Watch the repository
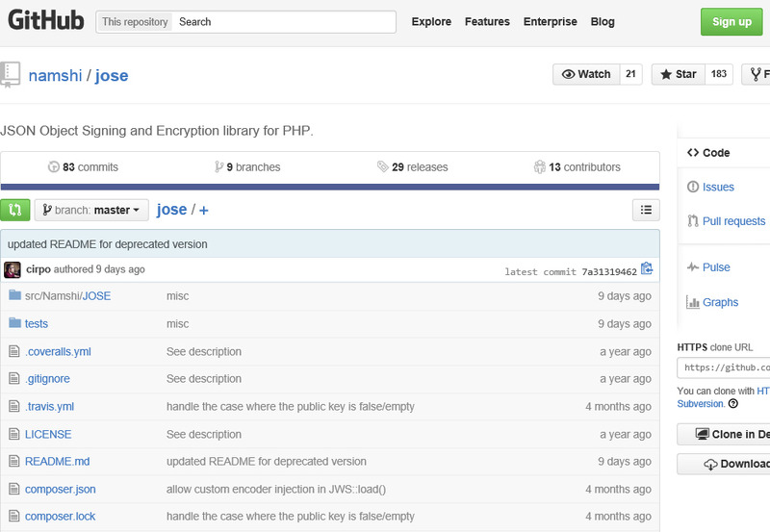The width and height of the screenshot is (770, 532). click(x=586, y=74)
